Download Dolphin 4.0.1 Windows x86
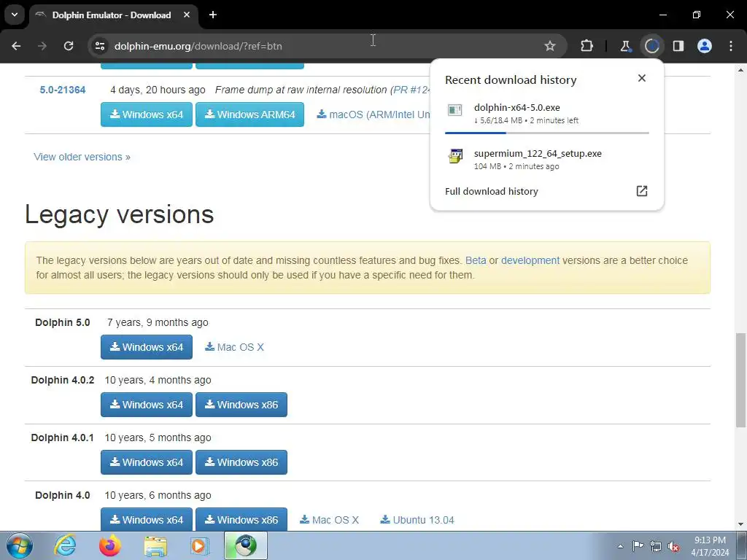The image size is (747, 560). coord(241,462)
